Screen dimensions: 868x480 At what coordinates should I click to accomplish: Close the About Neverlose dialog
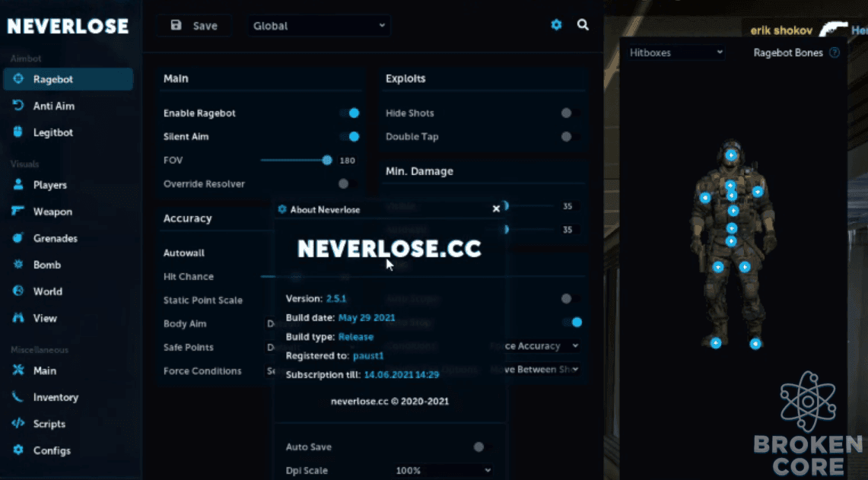tap(496, 208)
